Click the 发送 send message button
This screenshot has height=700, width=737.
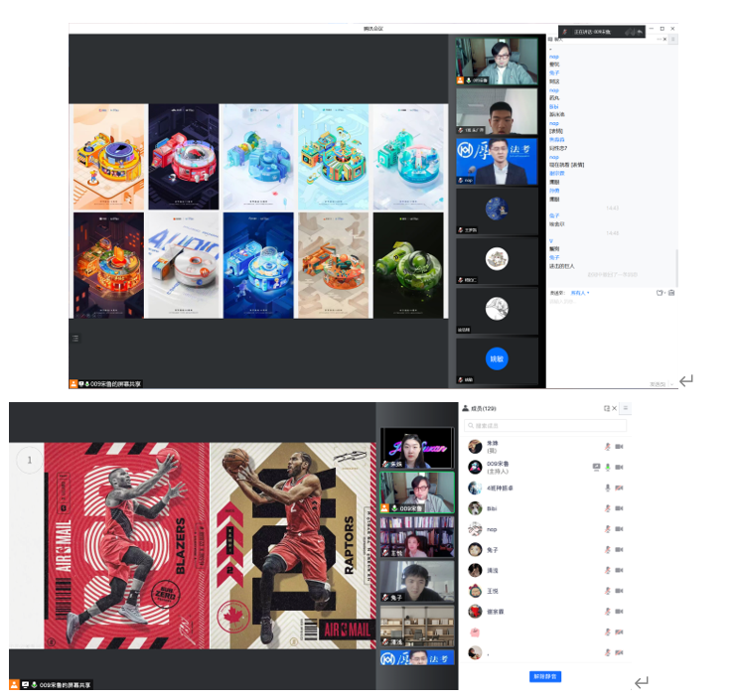(x=657, y=384)
